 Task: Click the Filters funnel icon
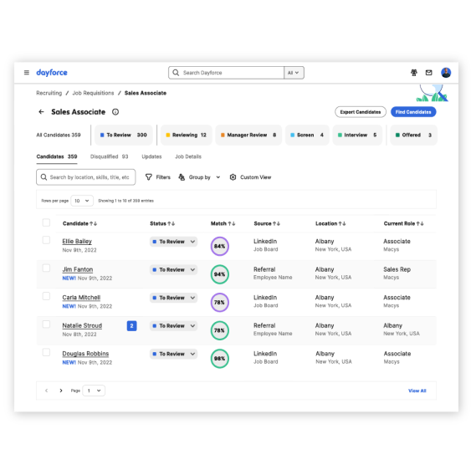pyautogui.click(x=148, y=177)
